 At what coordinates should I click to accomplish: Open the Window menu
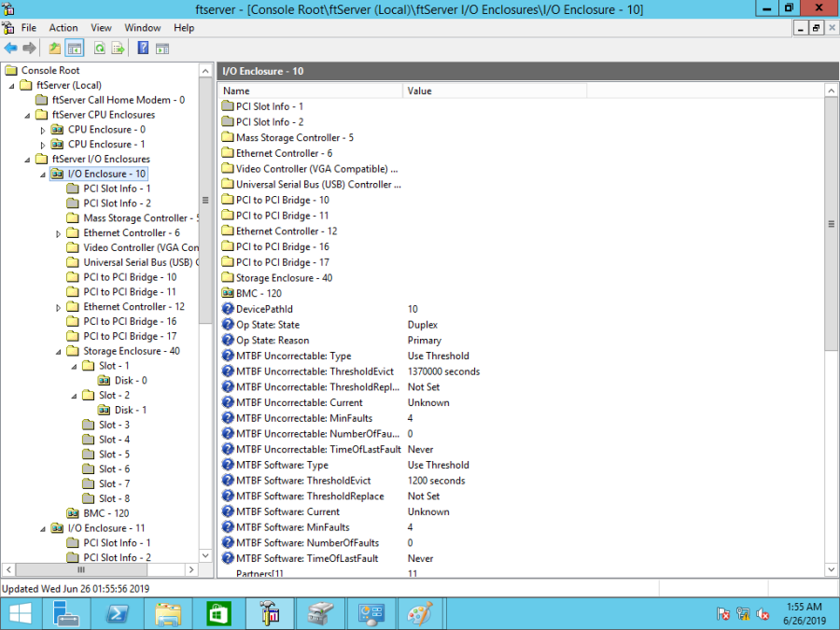point(143,28)
